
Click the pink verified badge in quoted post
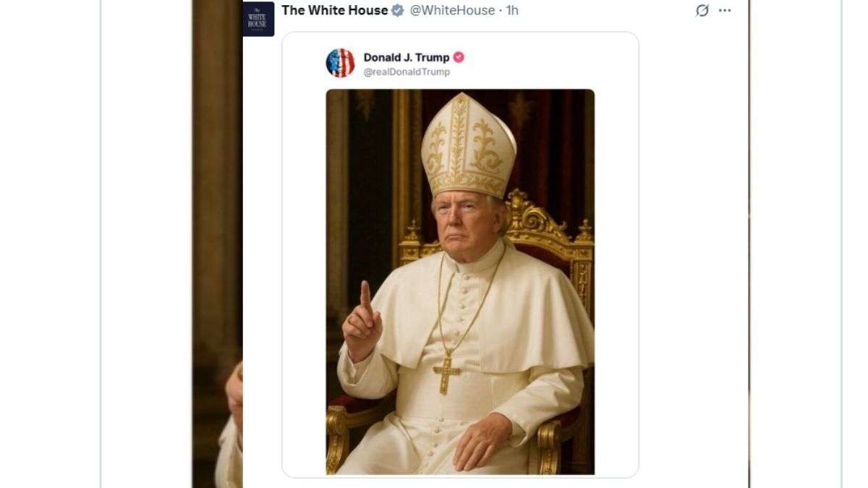coord(459,58)
